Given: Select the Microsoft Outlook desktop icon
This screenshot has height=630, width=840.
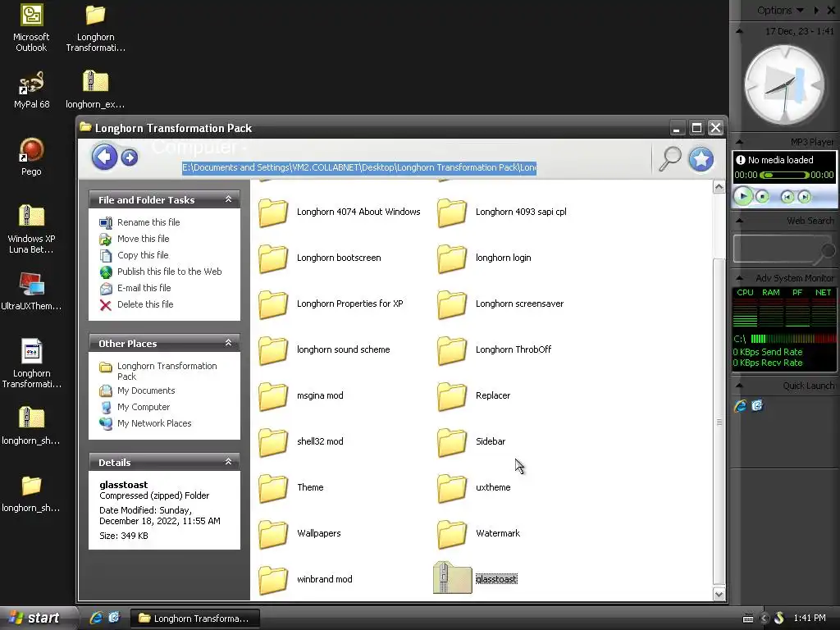Looking at the screenshot, I should (x=31, y=28).
